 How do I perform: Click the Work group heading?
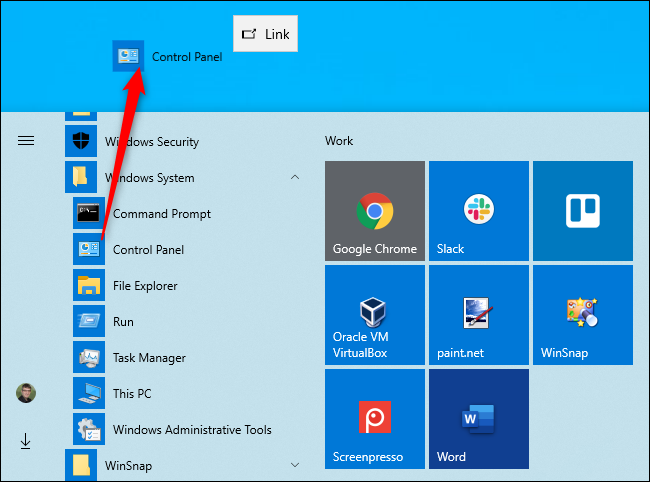pyautogui.click(x=339, y=141)
